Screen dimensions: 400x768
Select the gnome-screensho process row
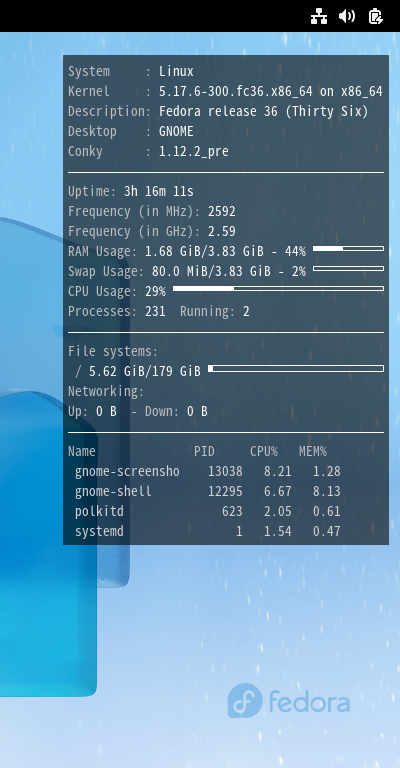pyautogui.click(x=208, y=471)
